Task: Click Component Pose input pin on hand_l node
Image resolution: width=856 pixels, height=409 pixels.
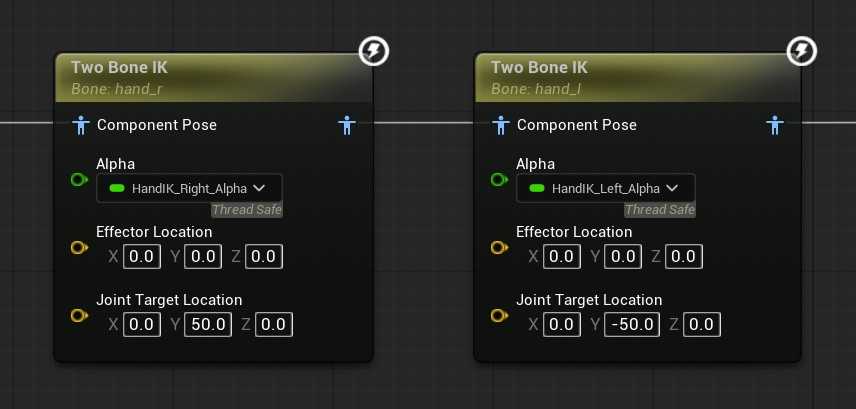Action: point(502,125)
